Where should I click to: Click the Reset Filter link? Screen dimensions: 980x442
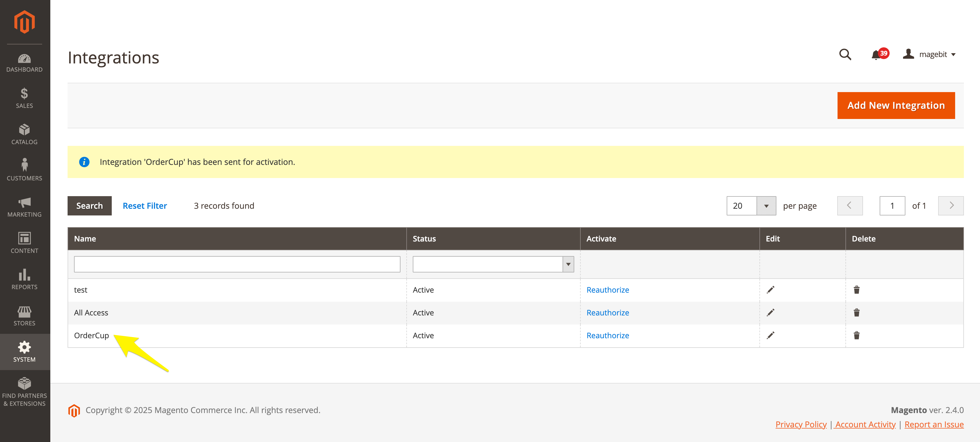(145, 206)
